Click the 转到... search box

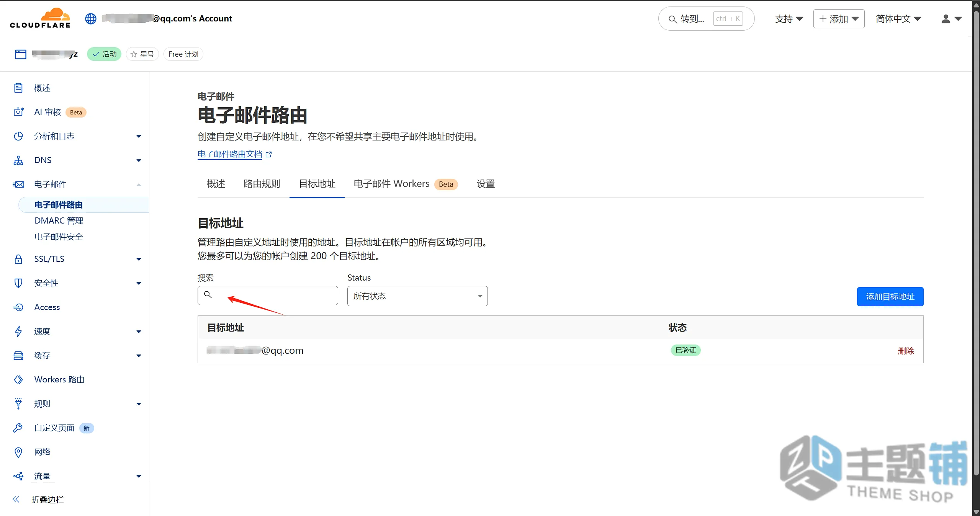[x=706, y=19]
